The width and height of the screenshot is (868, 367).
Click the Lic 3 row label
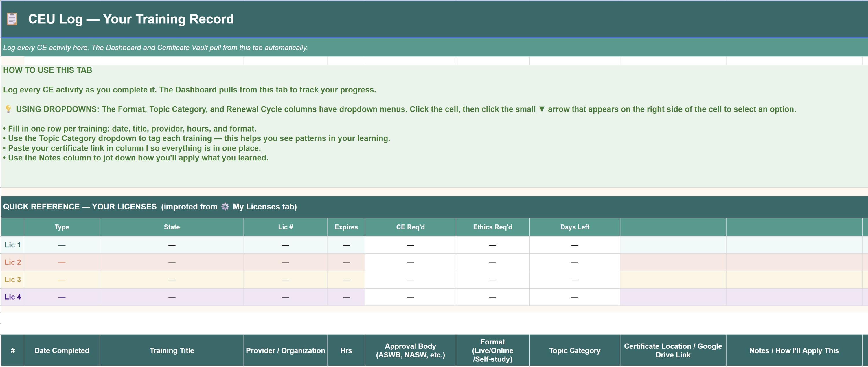tap(13, 280)
